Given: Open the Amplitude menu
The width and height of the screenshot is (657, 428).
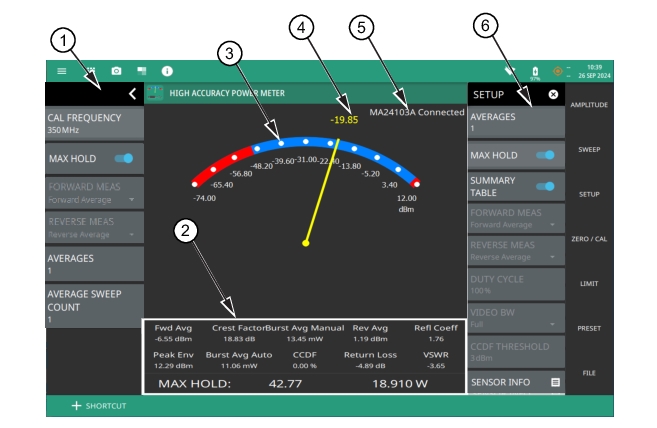Looking at the screenshot, I should click(x=589, y=104).
